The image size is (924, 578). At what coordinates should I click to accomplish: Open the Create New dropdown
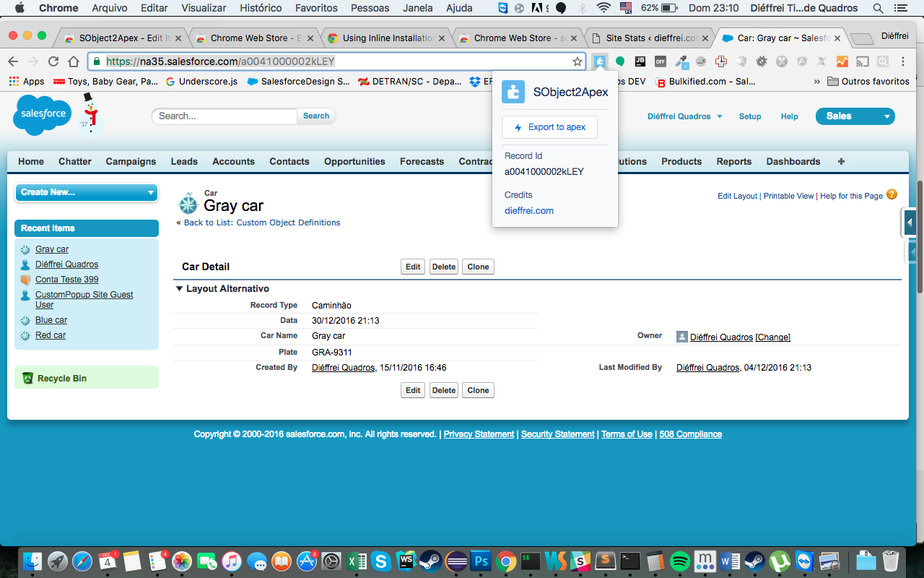point(87,192)
